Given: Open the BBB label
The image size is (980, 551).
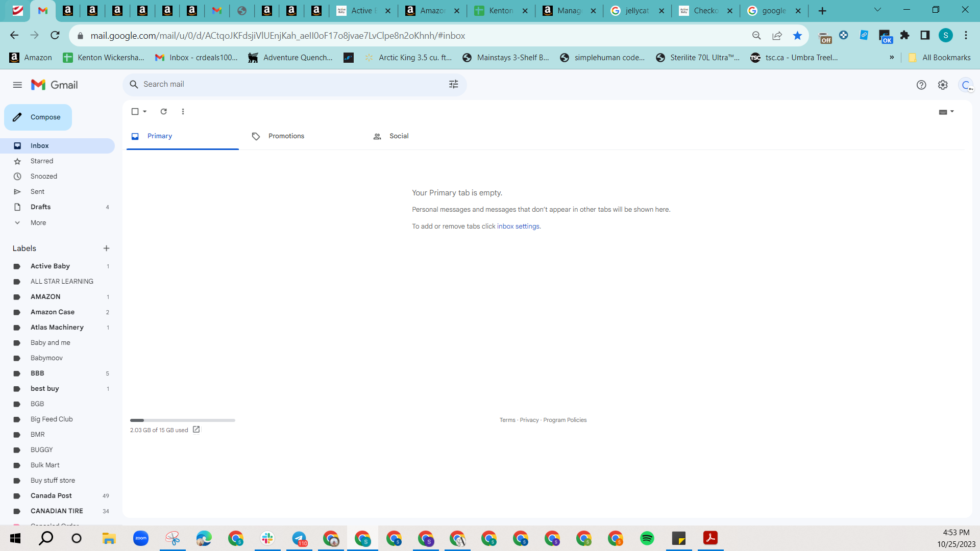Looking at the screenshot, I should (57, 373).
